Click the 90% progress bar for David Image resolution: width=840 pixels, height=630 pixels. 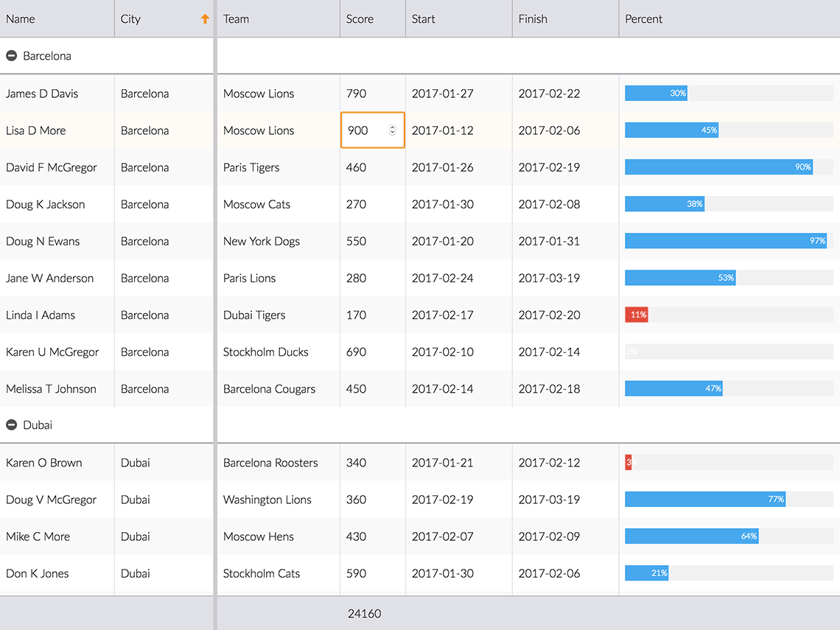coord(718,167)
